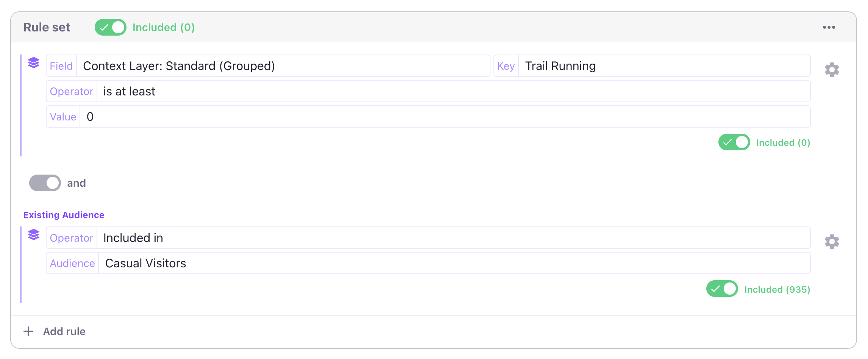Open Operator dropdown 'Included in'

tap(428, 238)
